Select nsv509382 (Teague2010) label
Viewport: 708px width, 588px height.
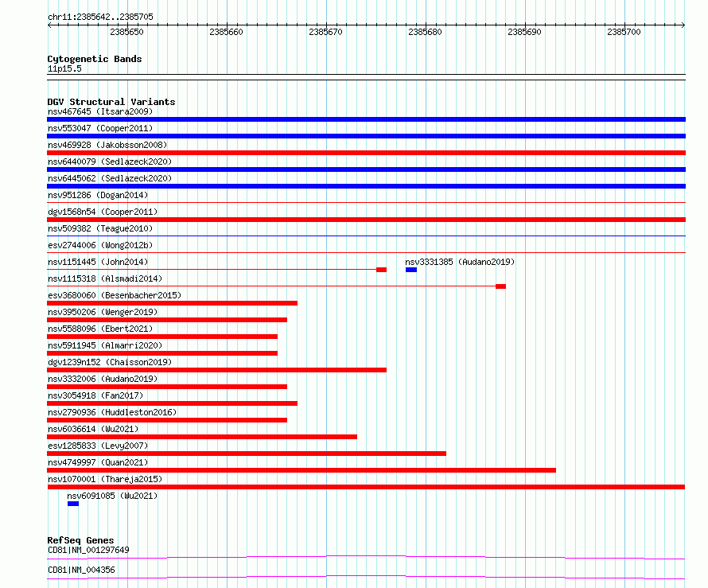[x=100, y=228]
